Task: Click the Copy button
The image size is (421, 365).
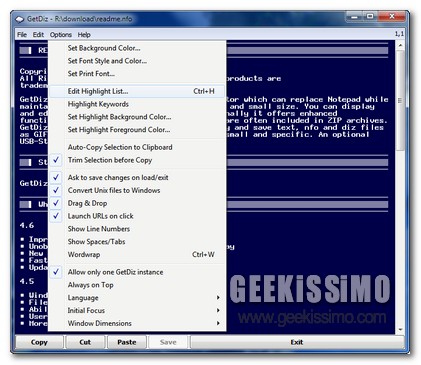Action: [39, 342]
